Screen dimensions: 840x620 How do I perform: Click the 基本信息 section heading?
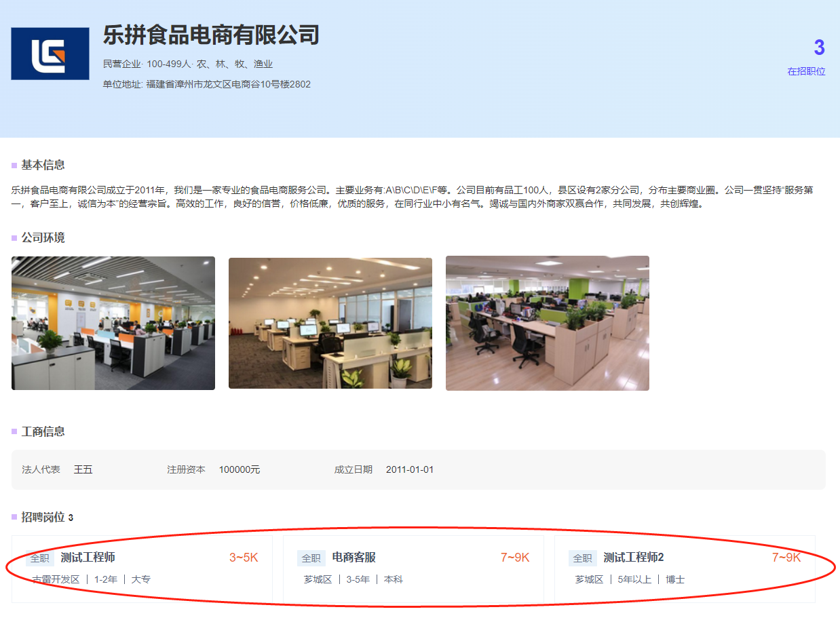[43, 165]
